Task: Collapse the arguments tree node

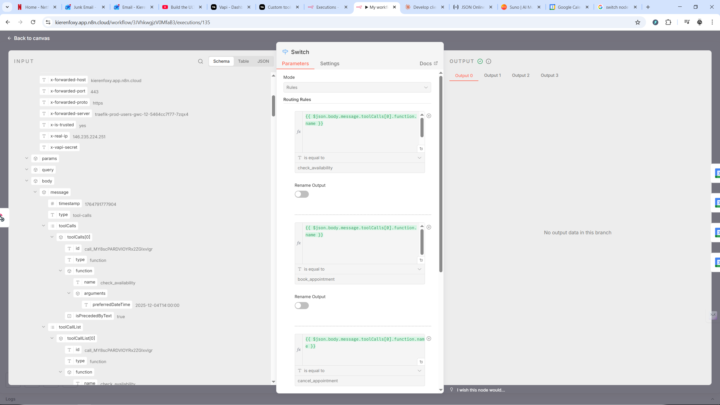Action: tap(69, 293)
